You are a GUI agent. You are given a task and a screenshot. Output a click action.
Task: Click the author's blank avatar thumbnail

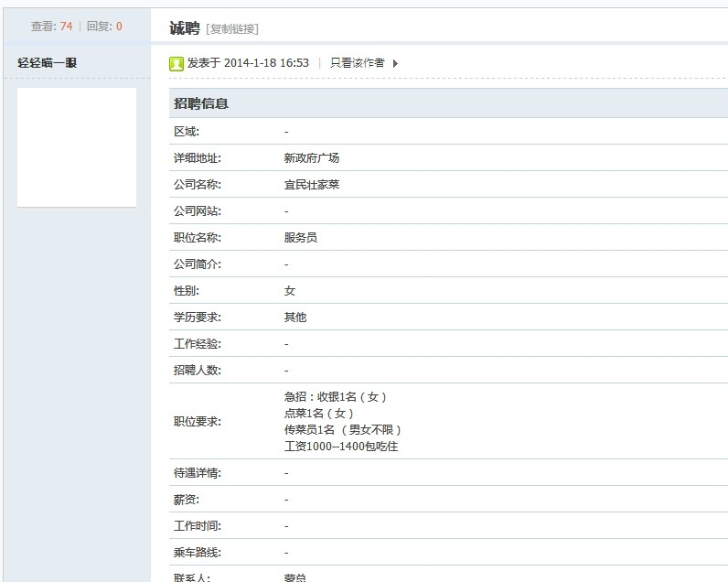click(x=77, y=147)
